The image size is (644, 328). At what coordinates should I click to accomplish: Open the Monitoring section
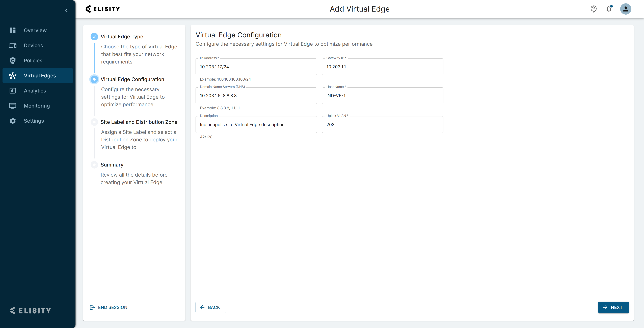point(38,106)
